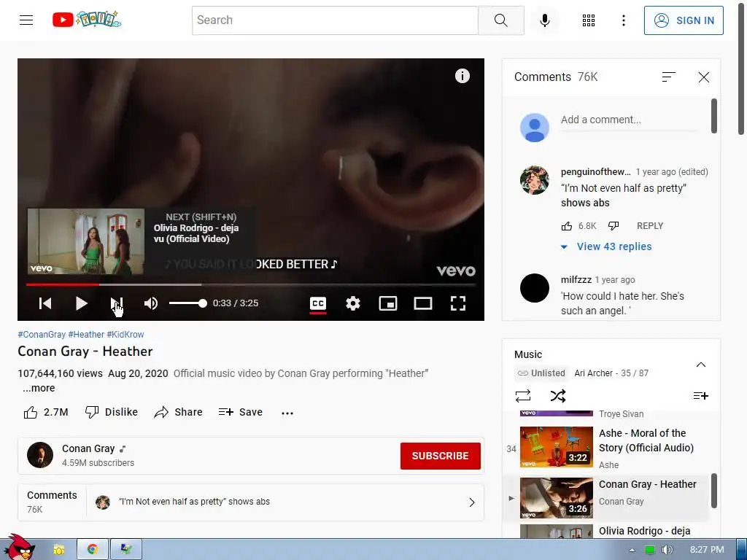Open the #ConanGray hashtag
This screenshot has height=560, width=747.
click(42, 334)
